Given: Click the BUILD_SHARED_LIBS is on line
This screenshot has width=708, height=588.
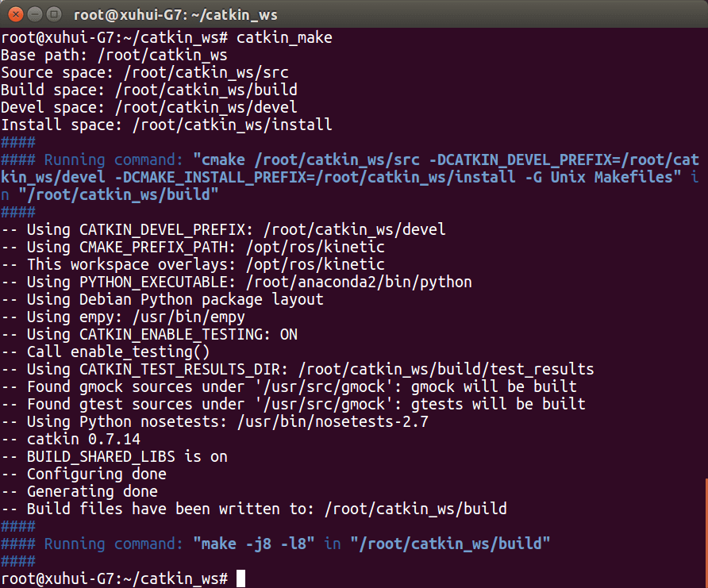Looking at the screenshot, I should pyautogui.click(x=127, y=456).
